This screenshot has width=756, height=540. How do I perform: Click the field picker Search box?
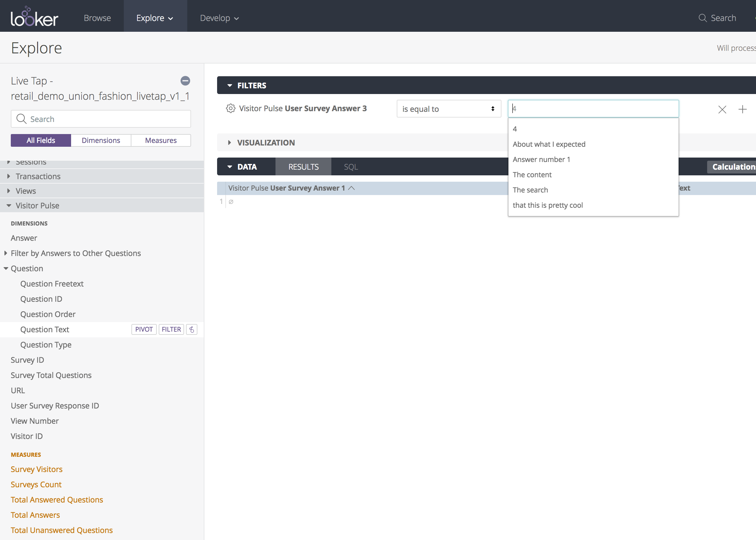[101, 119]
